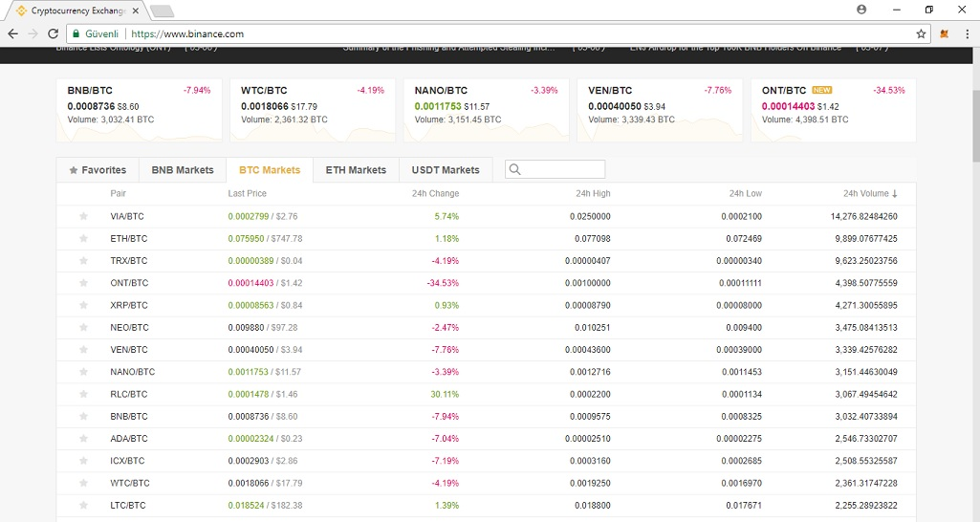This screenshot has width=980, height=522.
Task: Open the MetaMask fox extension
Action: [x=945, y=33]
